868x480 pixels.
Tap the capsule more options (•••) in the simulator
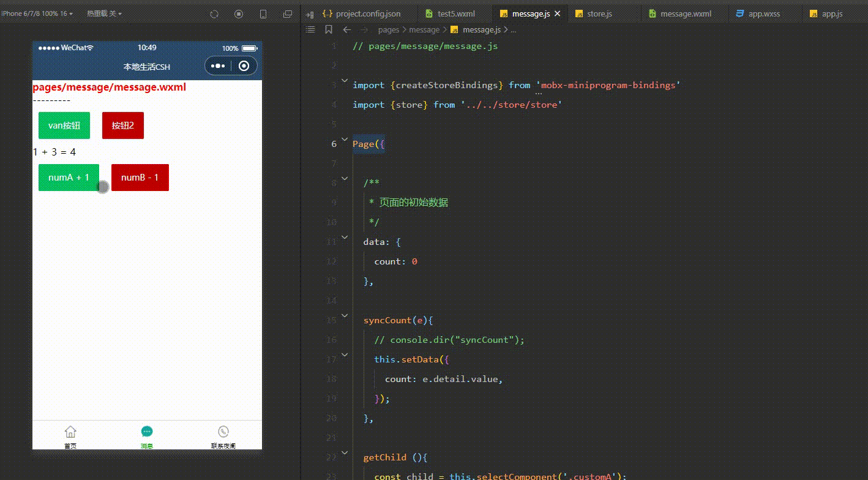click(219, 66)
